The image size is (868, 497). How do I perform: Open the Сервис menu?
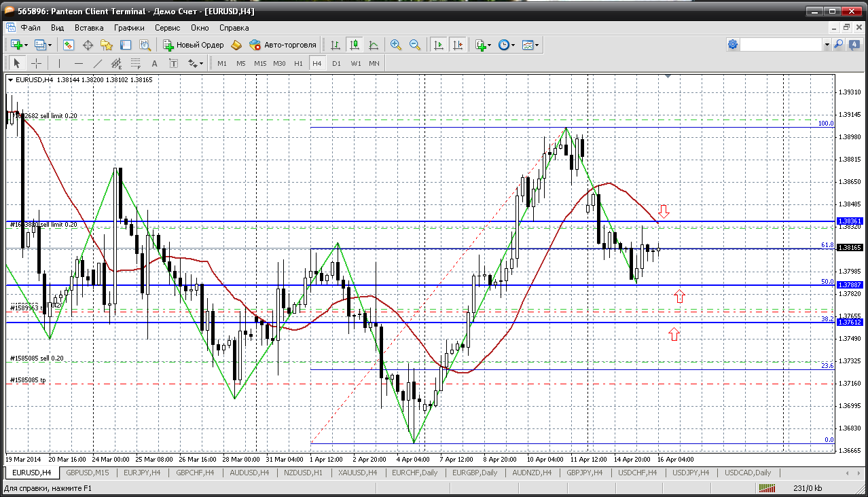167,28
